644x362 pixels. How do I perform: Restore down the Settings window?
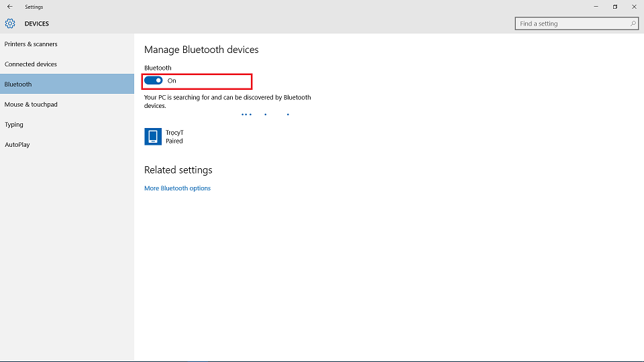[615, 7]
